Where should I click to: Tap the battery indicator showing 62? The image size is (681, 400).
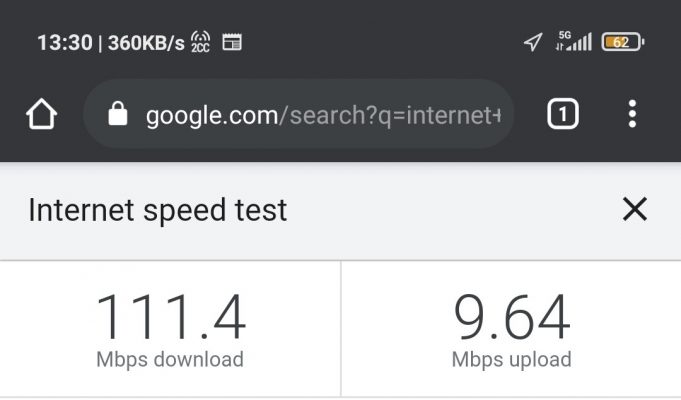623,42
